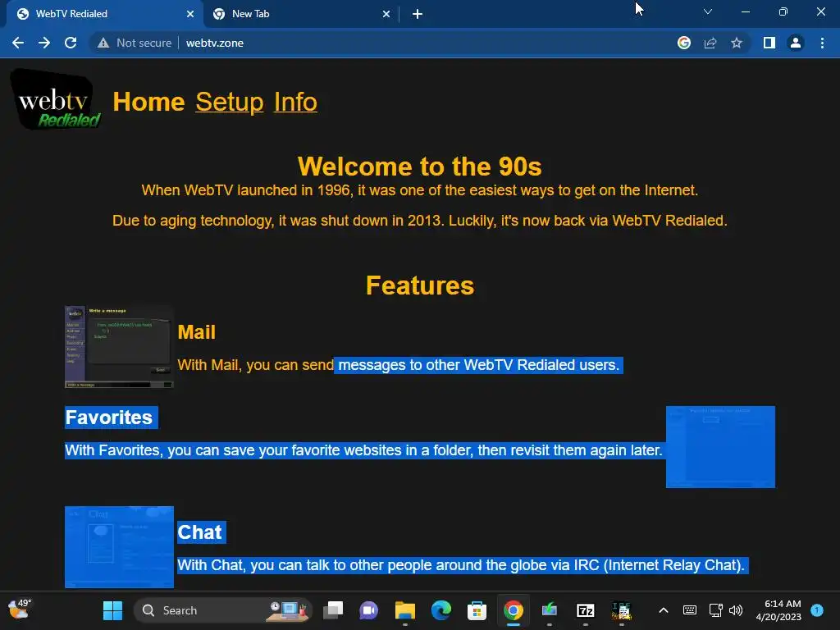Click the WebTV Redialed logo
The image size is (840, 630).
point(55,99)
